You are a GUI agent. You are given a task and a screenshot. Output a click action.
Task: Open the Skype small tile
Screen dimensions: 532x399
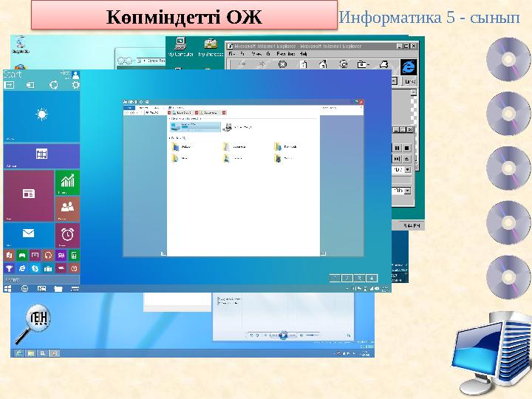(35, 268)
